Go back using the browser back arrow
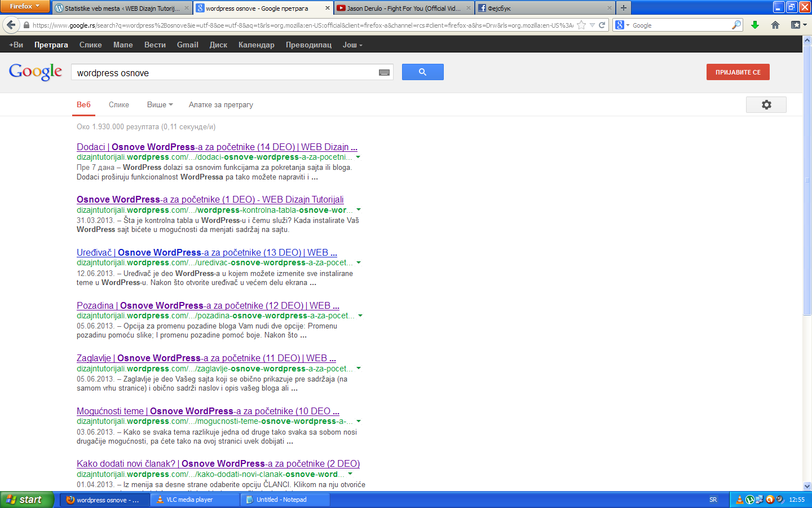The height and width of the screenshot is (508, 812). pos(11,25)
